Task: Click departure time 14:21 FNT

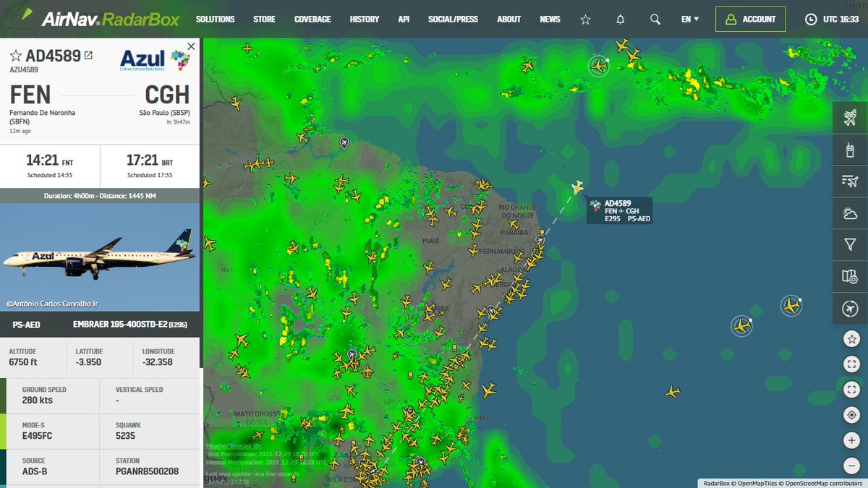Action: point(50,160)
